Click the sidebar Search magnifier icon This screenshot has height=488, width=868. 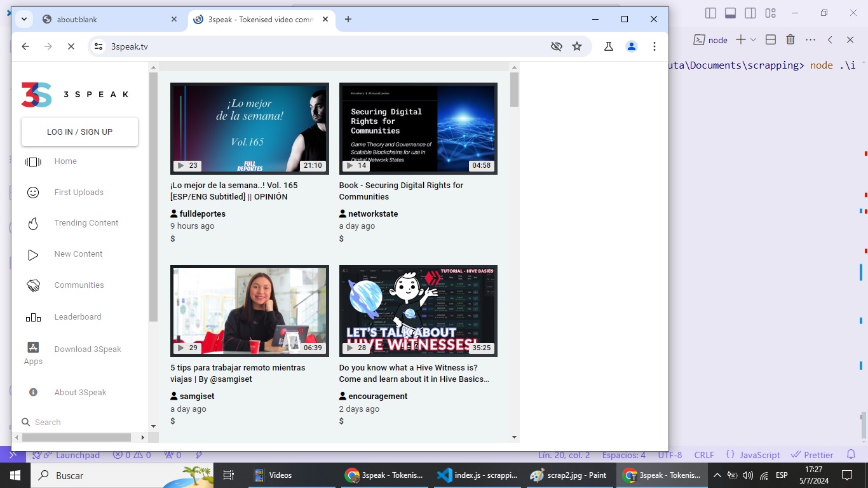click(26, 422)
